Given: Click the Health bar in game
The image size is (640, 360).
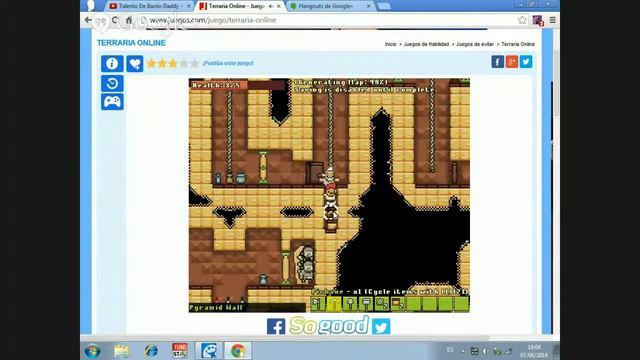Looking at the screenshot, I should [x=238, y=85].
